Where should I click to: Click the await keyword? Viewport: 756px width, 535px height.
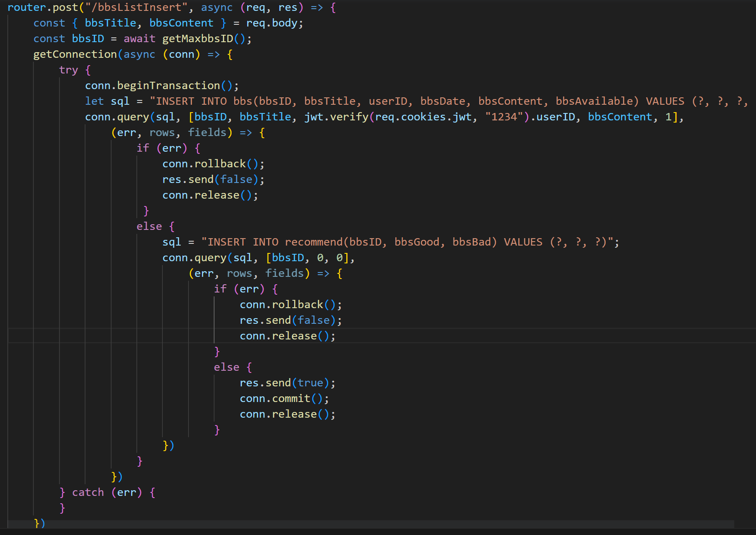(139, 39)
